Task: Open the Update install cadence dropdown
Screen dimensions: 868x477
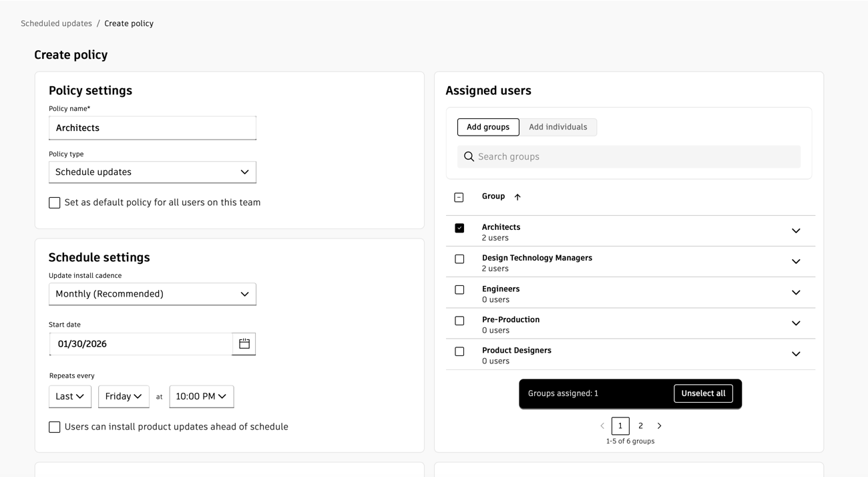Action: (x=152, y=295)
